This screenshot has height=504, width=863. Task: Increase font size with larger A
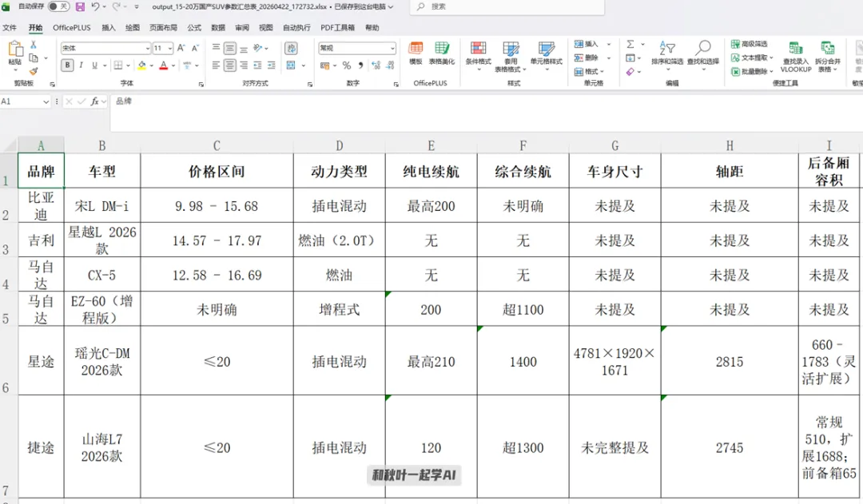181,49
